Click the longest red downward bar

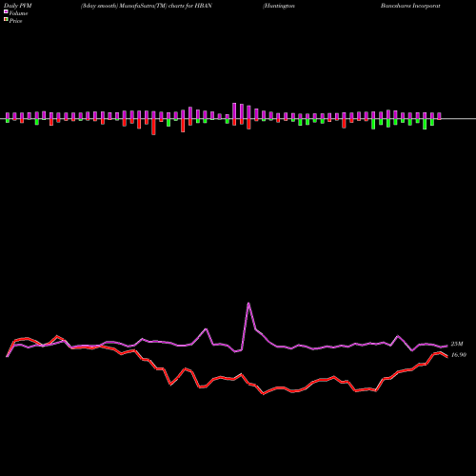click(153, 127)
